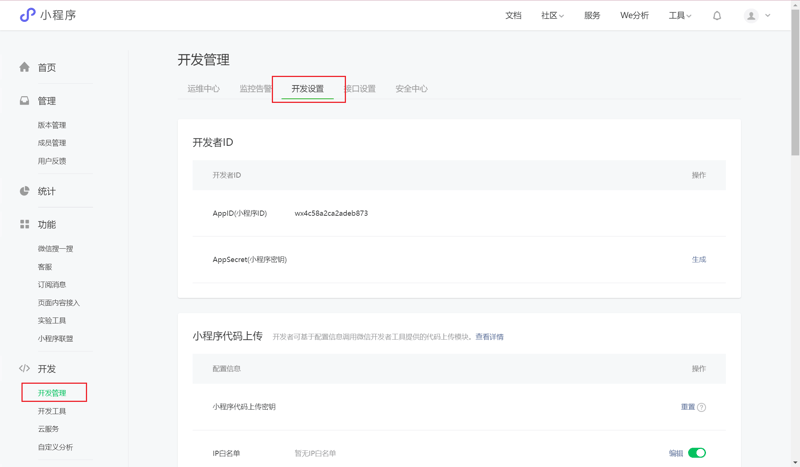
Task: Open 版本管理 in sidebar
Action: (52, 125)
